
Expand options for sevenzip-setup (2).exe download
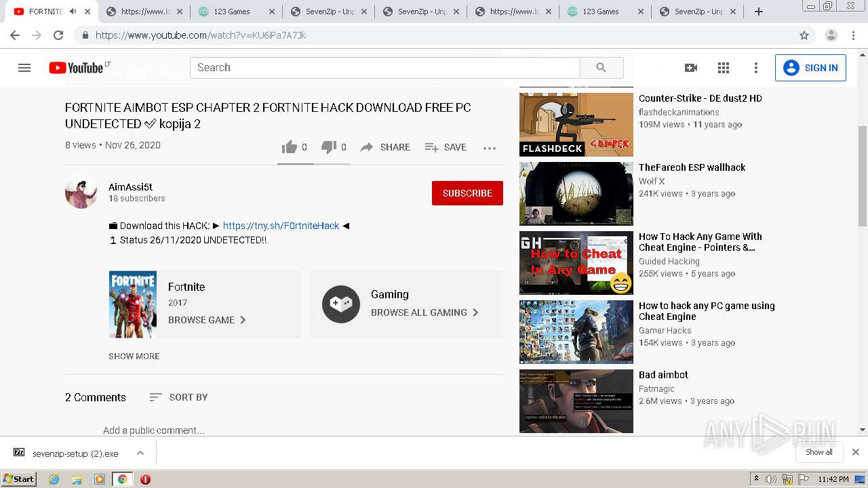click(x=140, y=453)
